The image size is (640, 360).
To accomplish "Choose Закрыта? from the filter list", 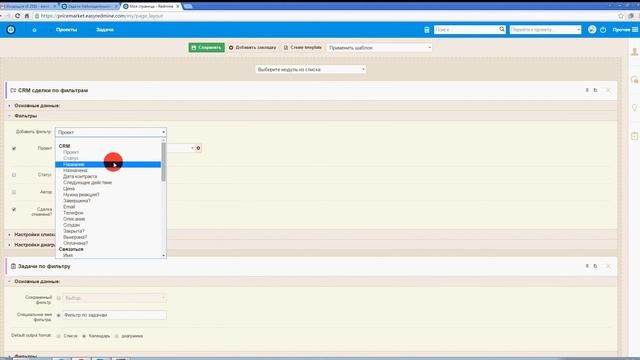I will (108, 231).
